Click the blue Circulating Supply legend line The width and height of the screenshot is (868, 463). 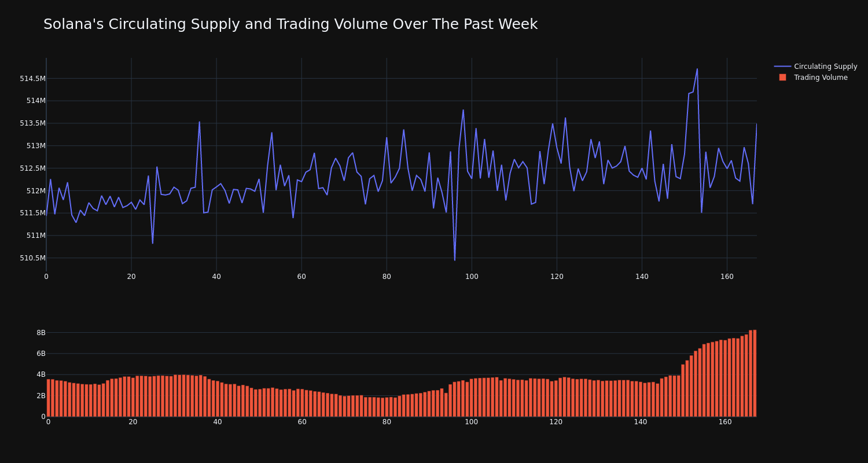782,67
